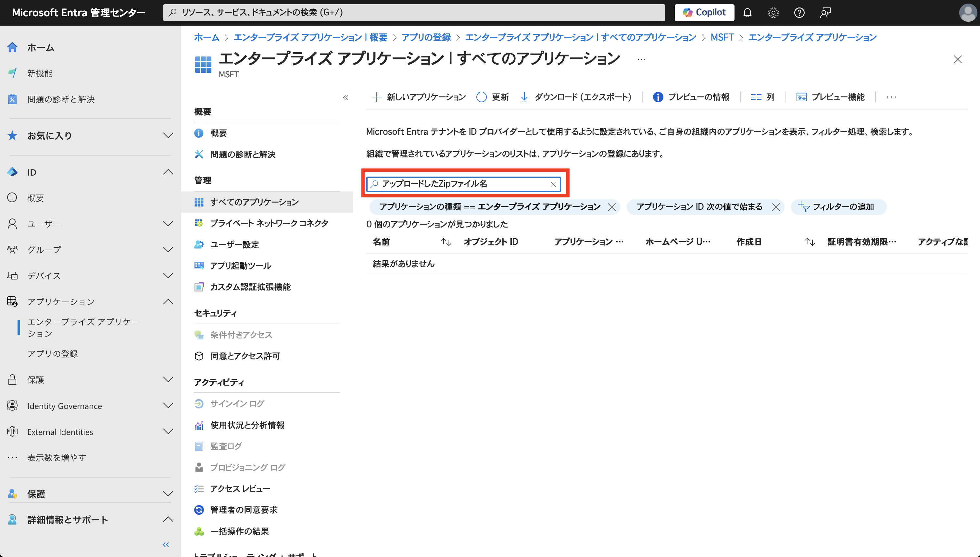Click the オブジェクト ID column header
Screen dimensions: 980x557
[x=491, y=242]
